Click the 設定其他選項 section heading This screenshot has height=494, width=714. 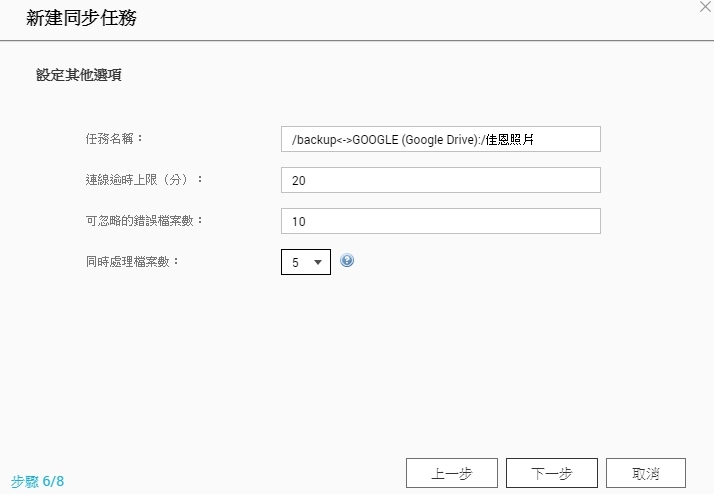click(x=79, y=75)
